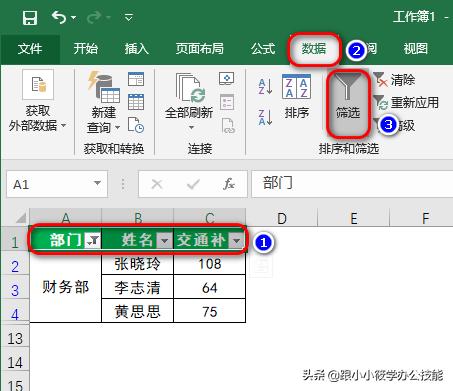Viewport: 453px width, 391px height.
Task: Expand the 全部刷新 dropdown arrow
Action: coord(191,128)
